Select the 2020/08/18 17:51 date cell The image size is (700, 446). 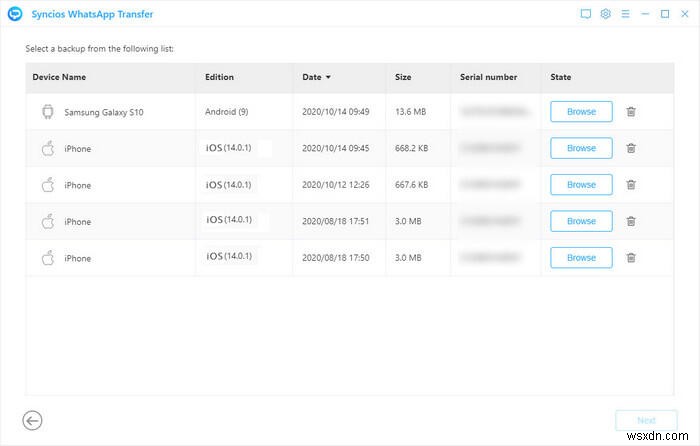pos(336,221)
